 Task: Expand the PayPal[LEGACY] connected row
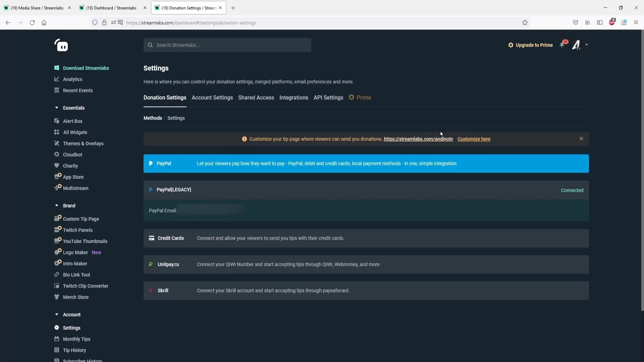pos(366,190)
